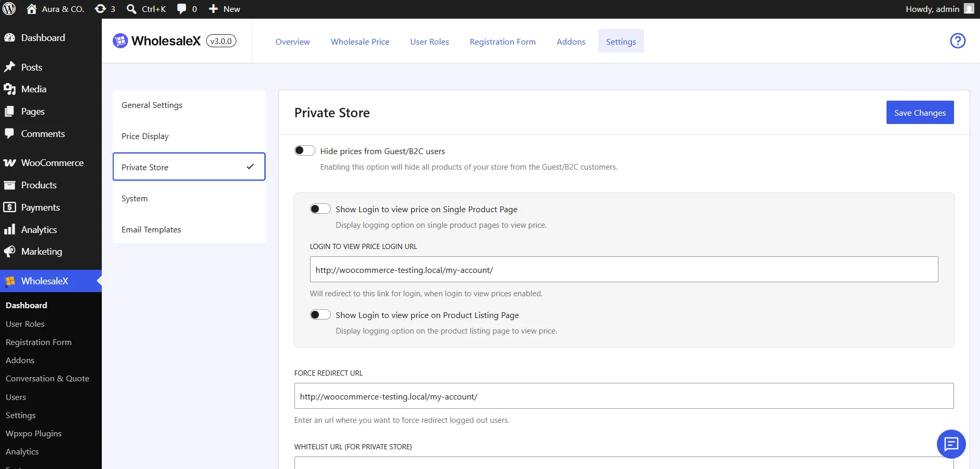980x469 pixels.
Task: Select Private Store section
Action: point(189,167)
